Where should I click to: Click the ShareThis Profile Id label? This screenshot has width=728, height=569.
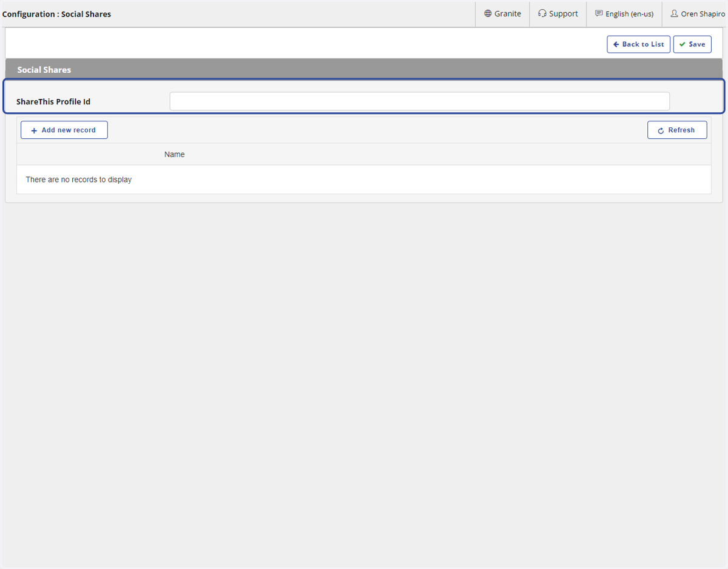[x=53, y=101]
